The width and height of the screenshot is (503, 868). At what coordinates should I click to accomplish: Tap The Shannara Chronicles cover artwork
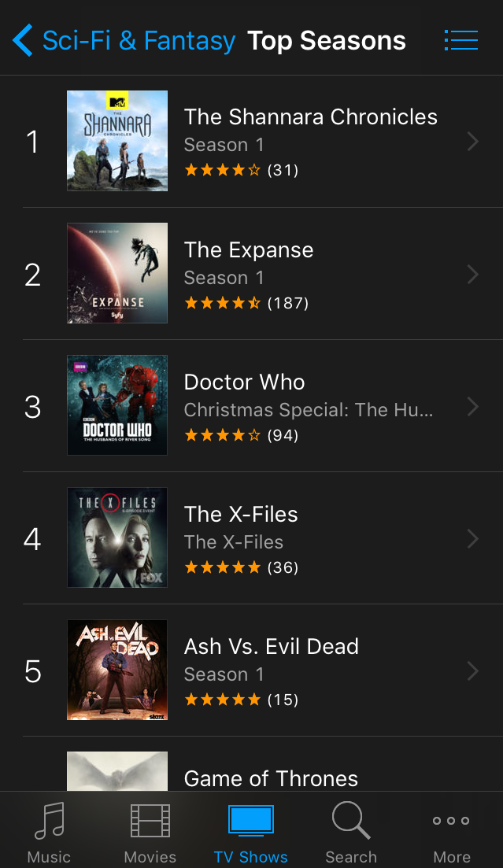pos(117,141)
